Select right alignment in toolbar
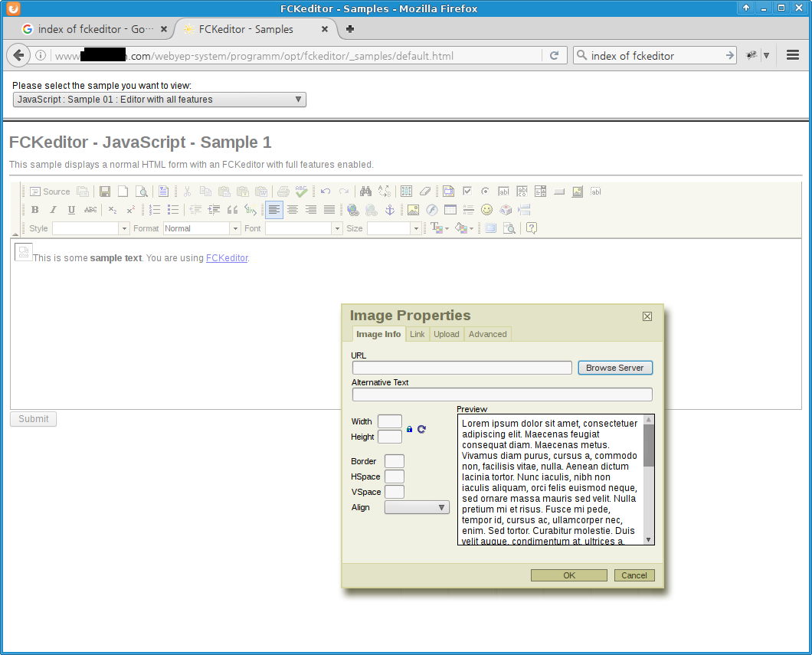The width and height of the screenshot is (812, 655). pyautogui.click(x=311, y=210)
